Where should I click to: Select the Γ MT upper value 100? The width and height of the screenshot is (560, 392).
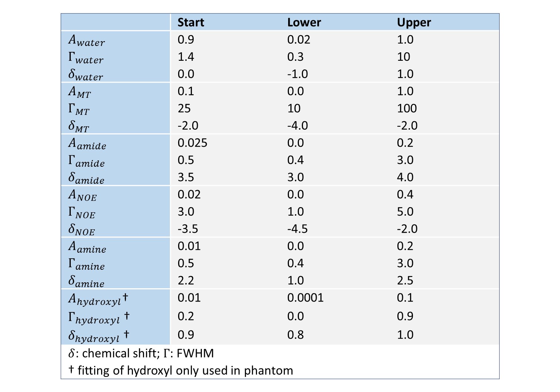[x=407, y=109]
